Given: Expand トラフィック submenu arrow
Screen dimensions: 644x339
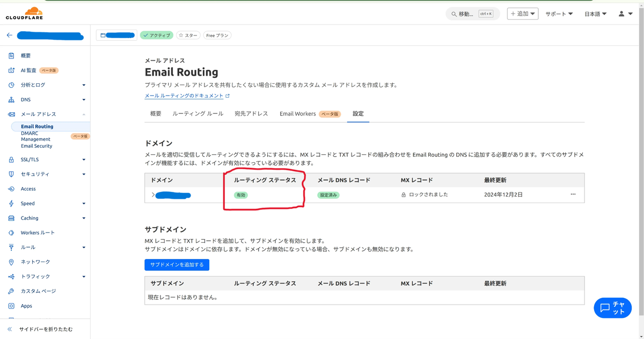Looking at the screenshot, I should coord(84,277).
